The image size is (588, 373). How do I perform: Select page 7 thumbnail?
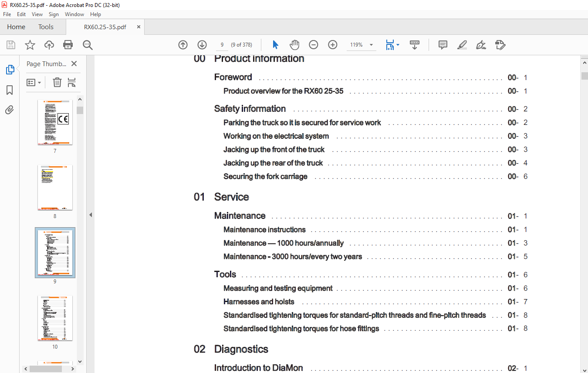pyautogui.click(x=55, y=122)
